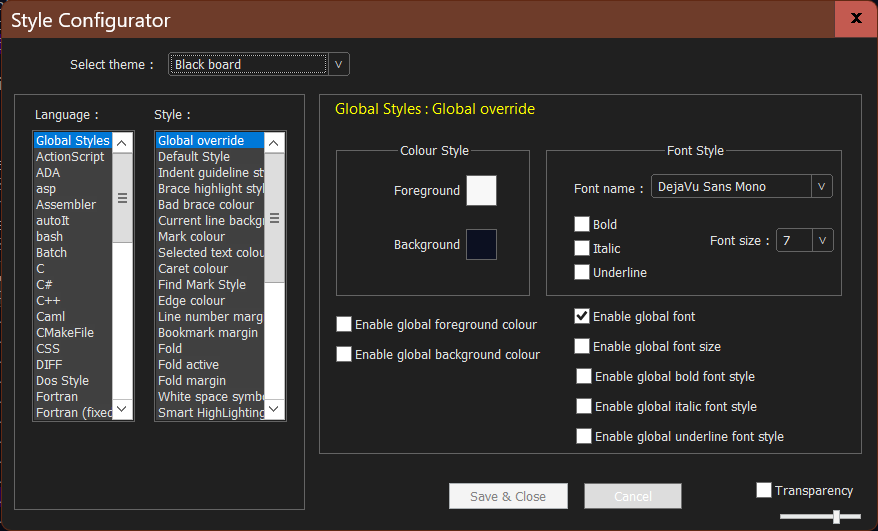Click the Foreground colour swatch
This screenshot has height=531, width=878.
tap(481, 190)
